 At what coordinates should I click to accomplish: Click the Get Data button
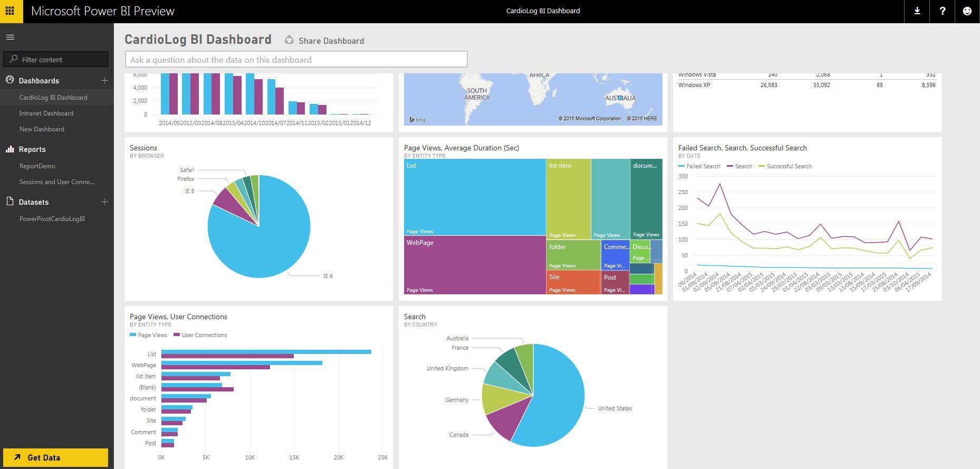pyautogui.click(x=56, y=457)
